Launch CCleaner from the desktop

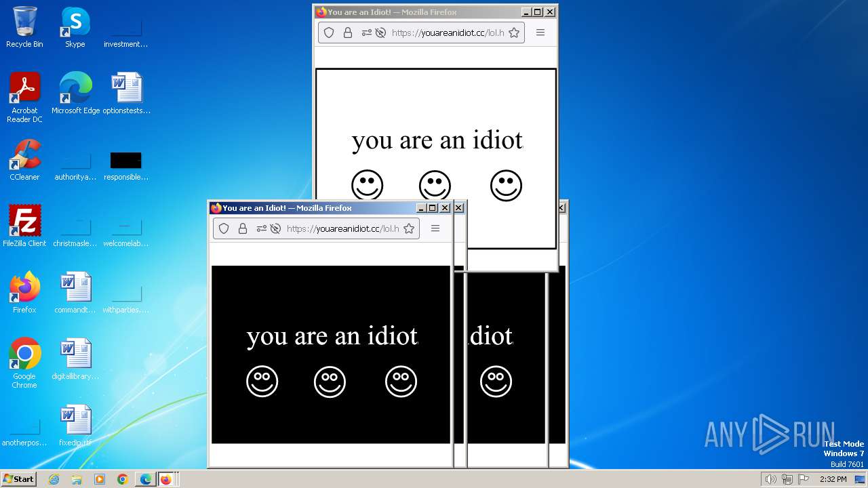[24, 160]
